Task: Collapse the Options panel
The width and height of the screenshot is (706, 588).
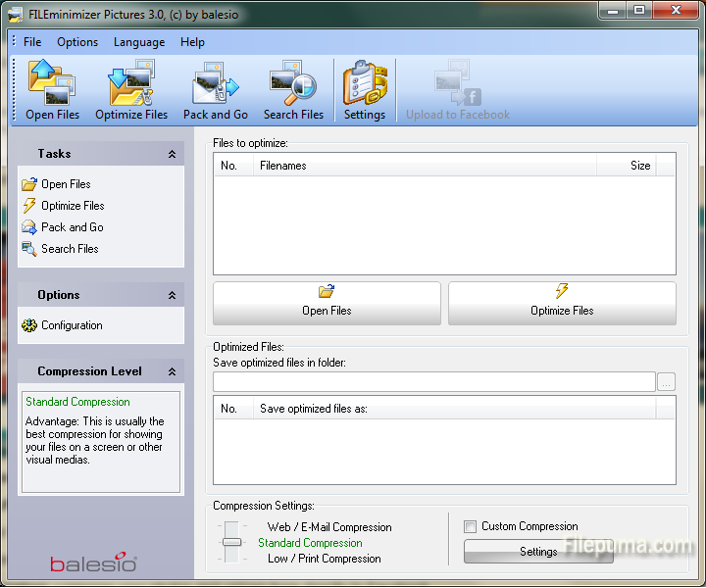Action: [172, 295]
